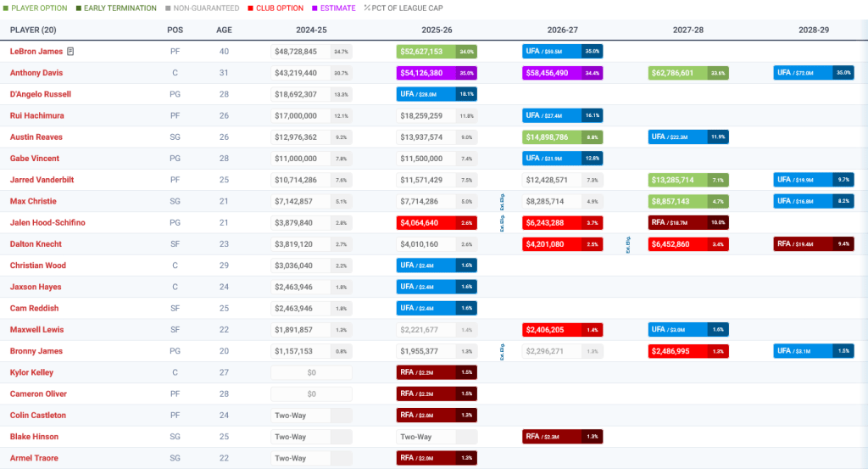Click the Ext. Elig. marker in Bronny James's row
Viewport: 868px width, 469px height.
coord(503,351)
